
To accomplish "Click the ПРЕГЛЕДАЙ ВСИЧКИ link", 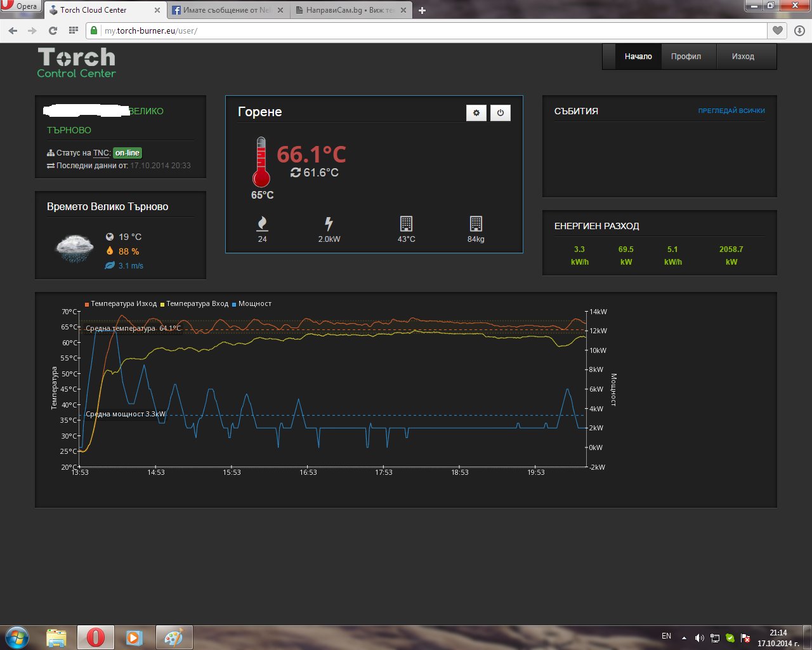I will click(x=731, y=111).
